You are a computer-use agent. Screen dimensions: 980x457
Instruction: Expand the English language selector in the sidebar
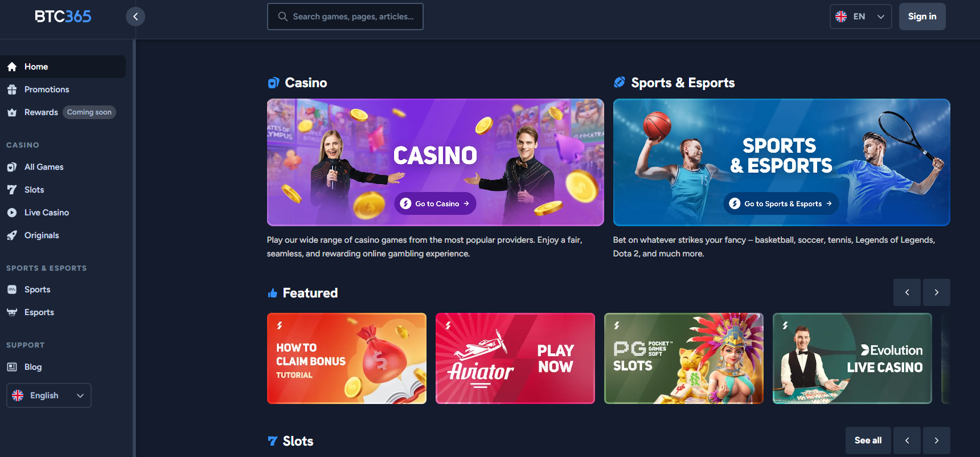point(49,395)
